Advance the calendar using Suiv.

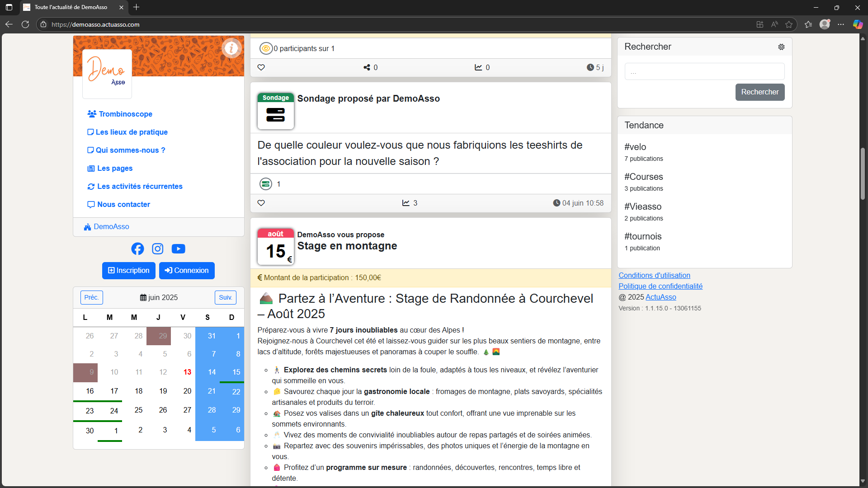(x=225, y=297)
